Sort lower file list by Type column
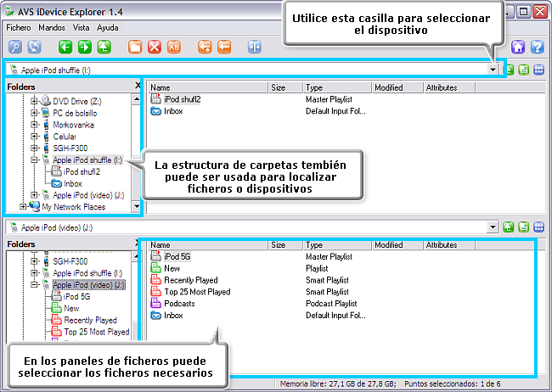The height and width of the screenshot is (392, 552). click(337, 245)
